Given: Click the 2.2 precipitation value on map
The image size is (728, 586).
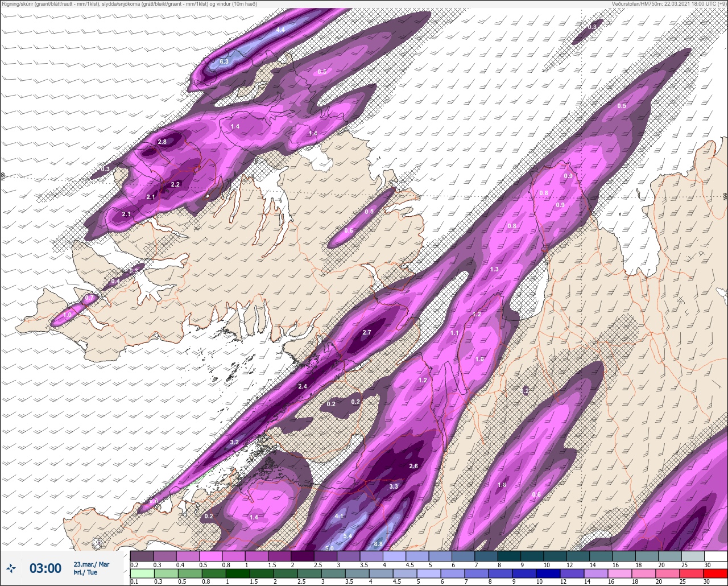Looking at the screenshot, I should point(175,184).
